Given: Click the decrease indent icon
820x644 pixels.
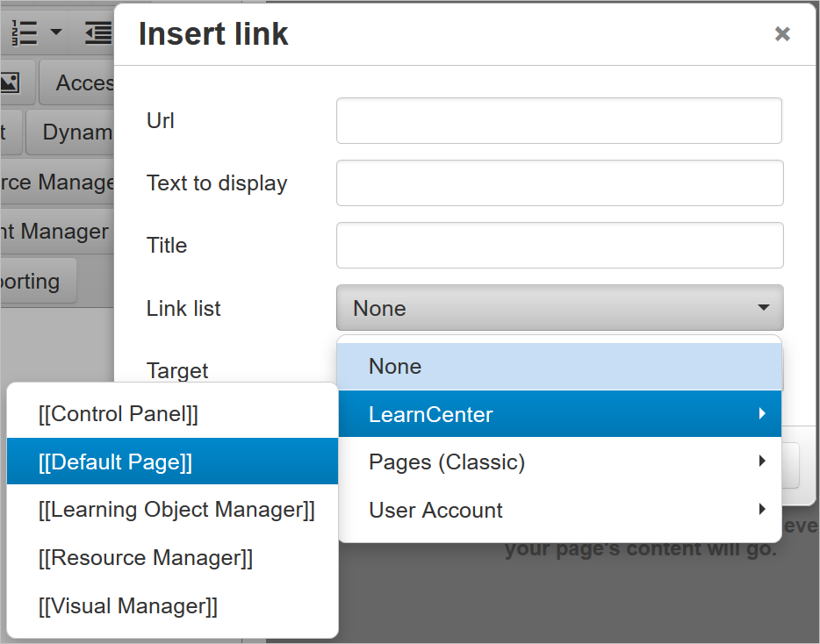Looking at the screenshot, I should coord(99,33).
